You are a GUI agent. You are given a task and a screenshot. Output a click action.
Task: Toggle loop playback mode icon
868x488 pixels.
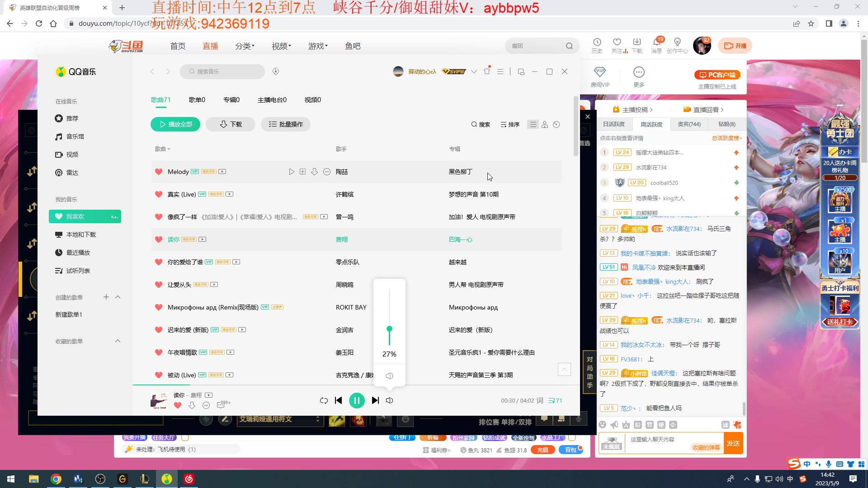pos(324,400)
